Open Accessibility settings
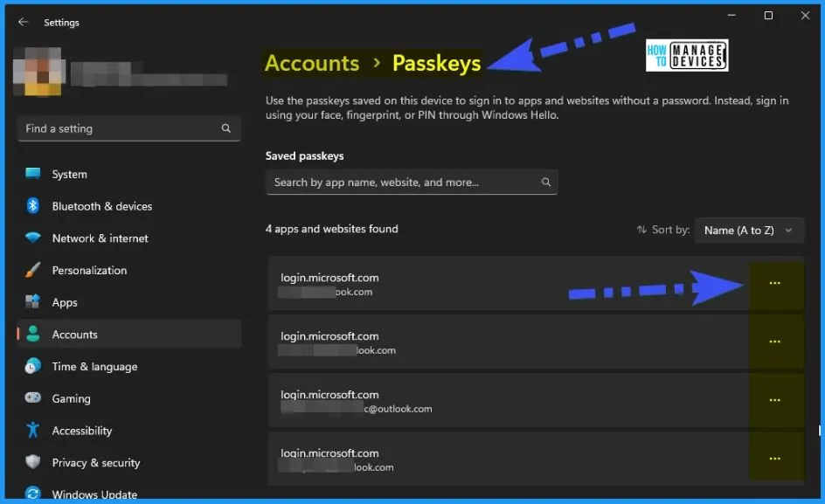 [129, 431]
